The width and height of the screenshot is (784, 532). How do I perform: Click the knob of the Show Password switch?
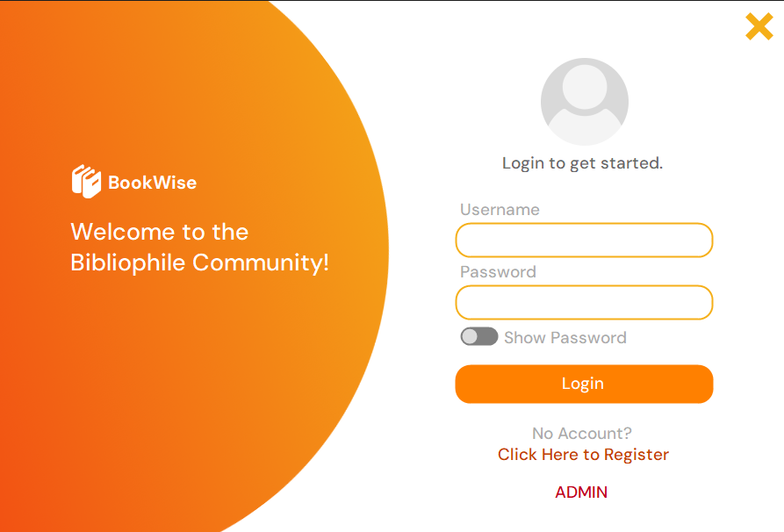coord(471,337)
